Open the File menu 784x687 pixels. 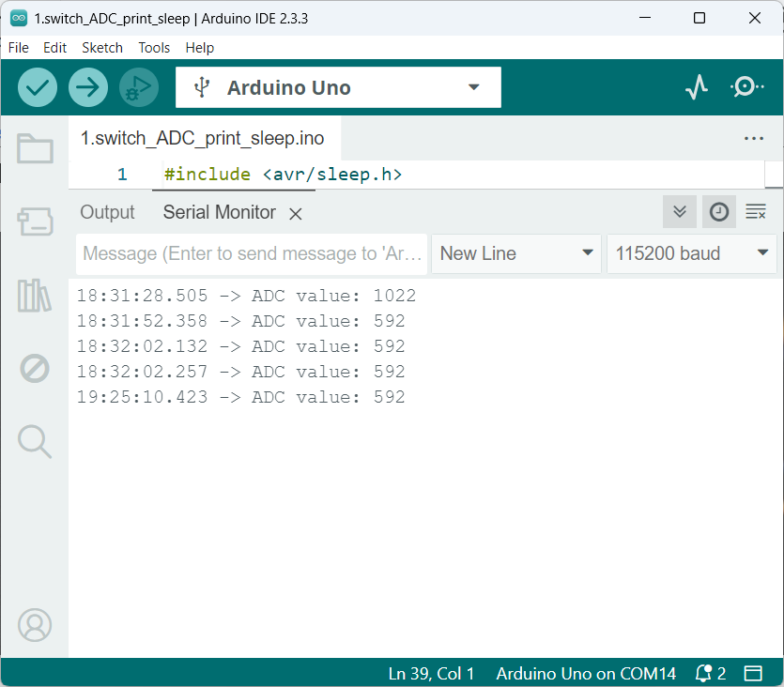[19, 48]
